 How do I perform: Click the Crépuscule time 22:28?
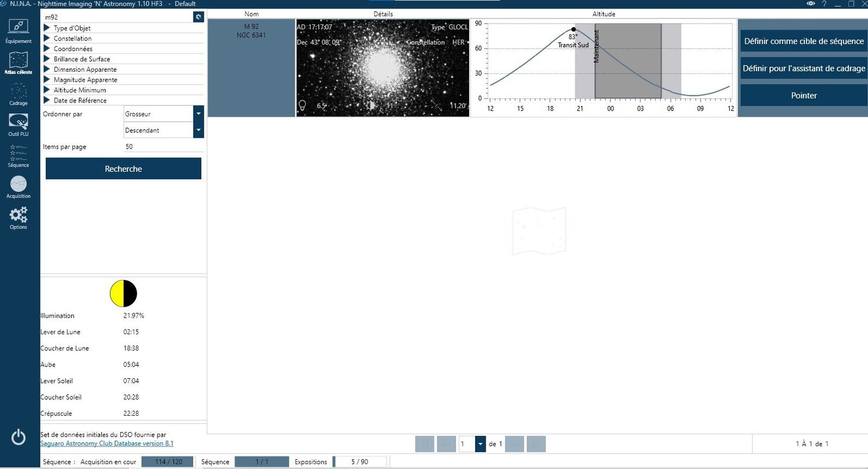(x=131, y=413)
